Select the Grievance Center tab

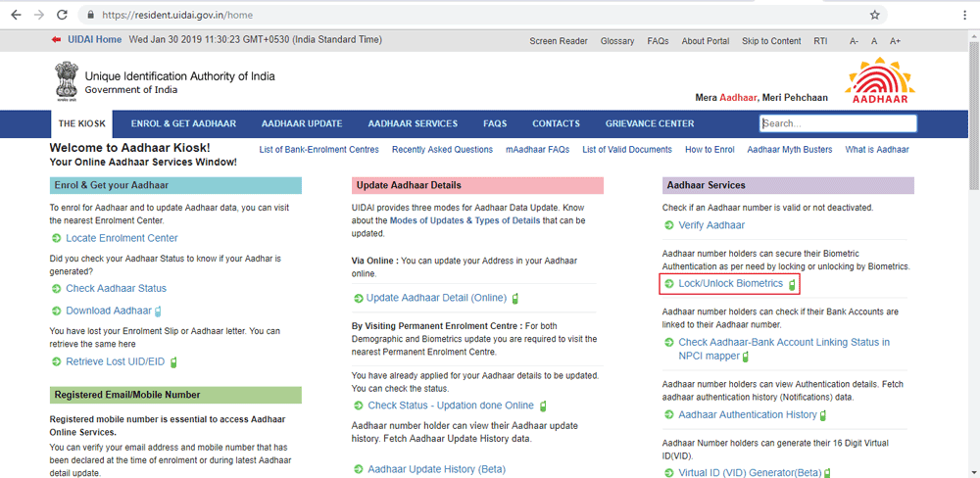(649, 124)
